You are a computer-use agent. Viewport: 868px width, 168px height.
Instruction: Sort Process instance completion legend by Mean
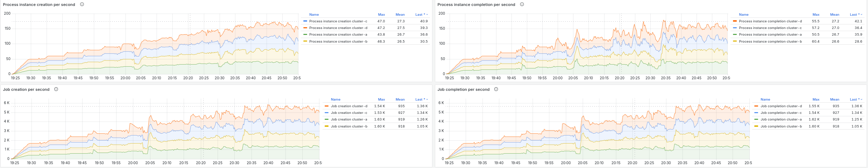pyautogui.click(x=834, y=14)
